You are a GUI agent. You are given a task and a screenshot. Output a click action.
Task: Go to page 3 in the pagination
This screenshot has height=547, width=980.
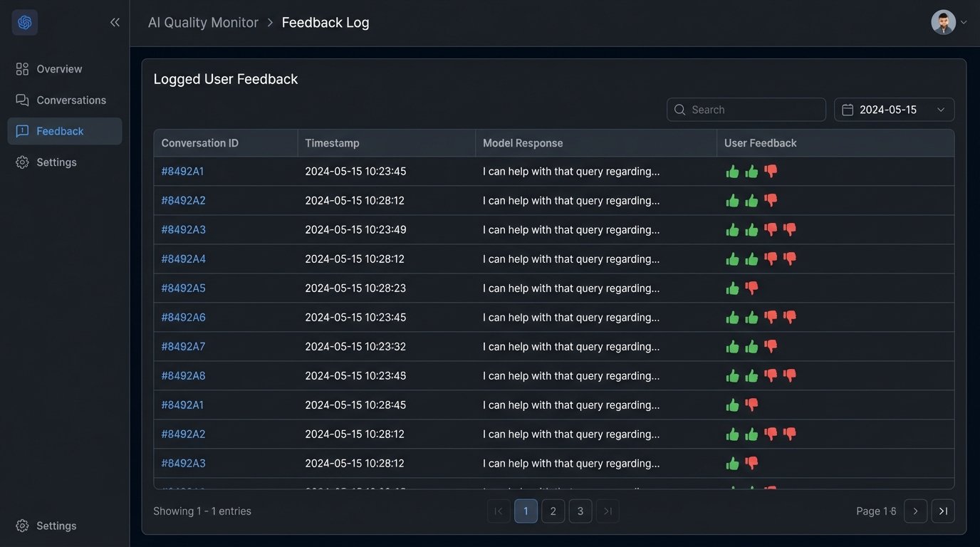point(580,511)
